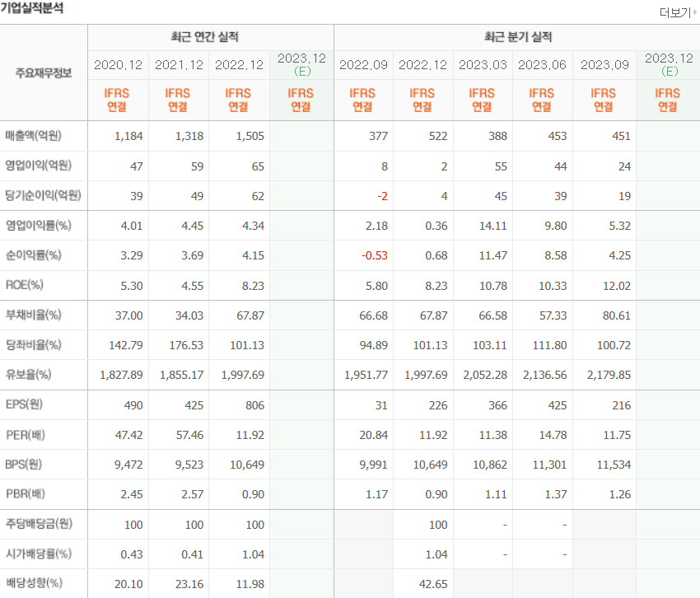The height and width of the screenshot is (598, 700).
Task: Click the 9,991 BPS value
Action: (374, 465)
